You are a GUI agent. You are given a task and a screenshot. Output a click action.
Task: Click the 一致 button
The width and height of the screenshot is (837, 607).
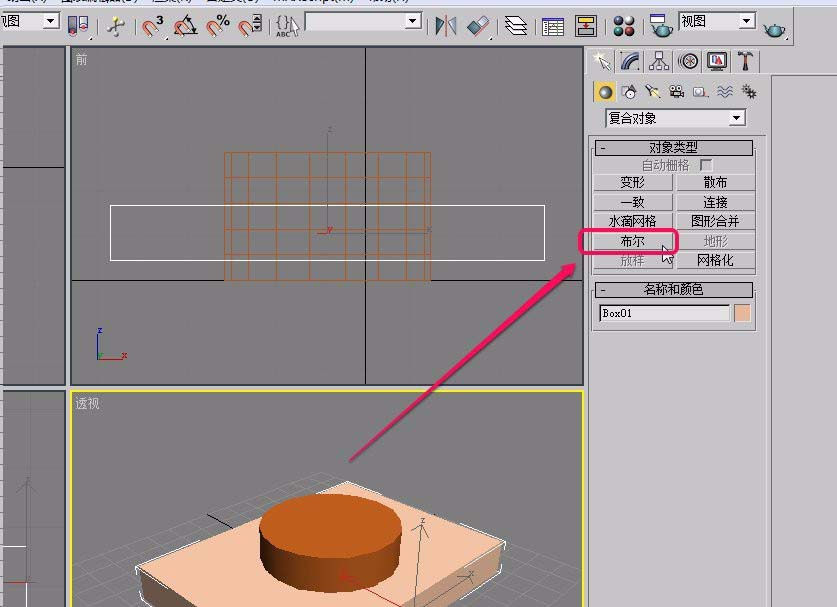coord(633,202)
